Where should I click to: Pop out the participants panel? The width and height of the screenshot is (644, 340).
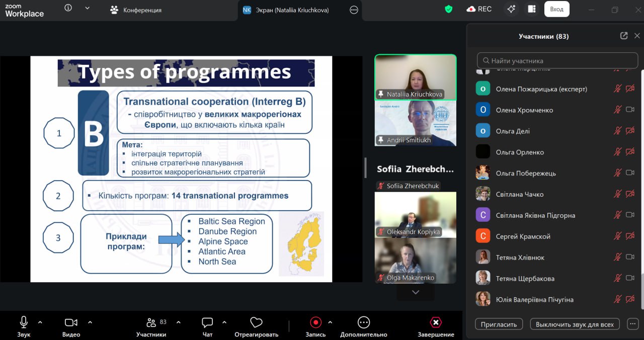[624, 36]
